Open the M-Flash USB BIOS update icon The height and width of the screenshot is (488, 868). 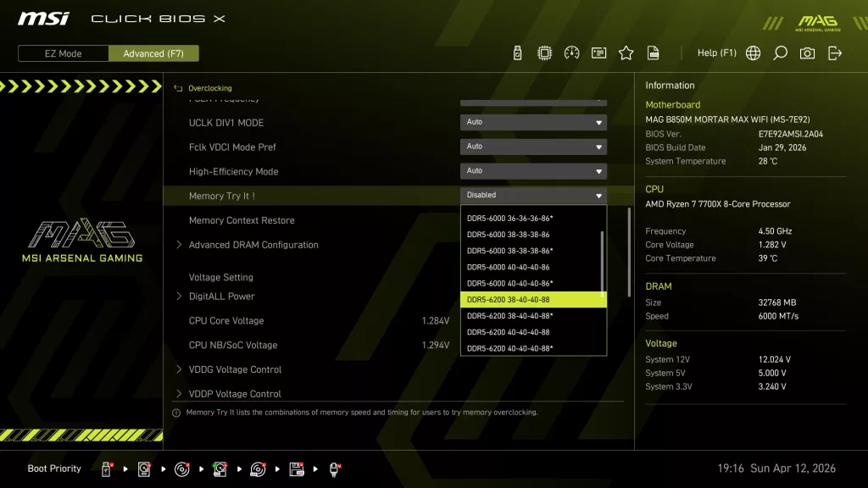[x=517, y=53]
